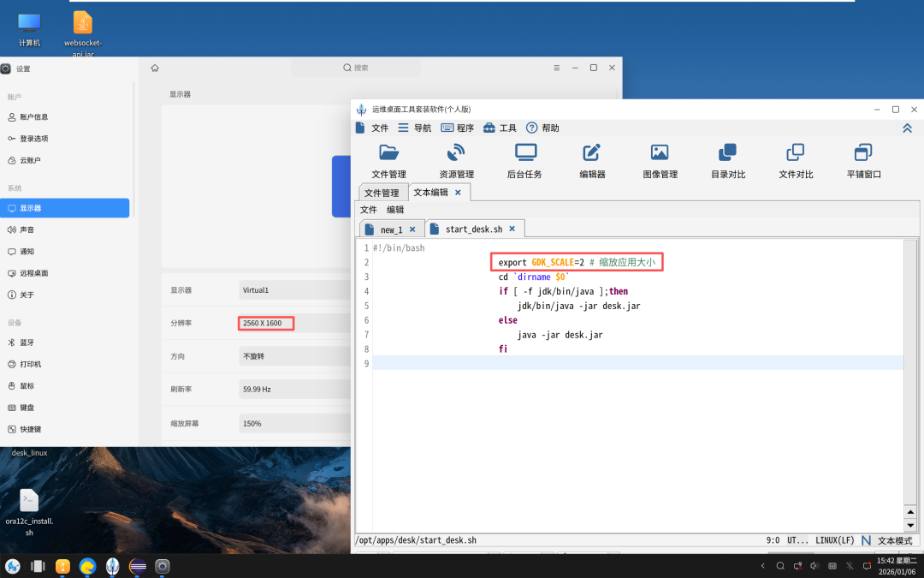This screenshot has height=578, width=924.
Task: Click the LINUX(LF) line ending indicator
Action: point(834,540)
